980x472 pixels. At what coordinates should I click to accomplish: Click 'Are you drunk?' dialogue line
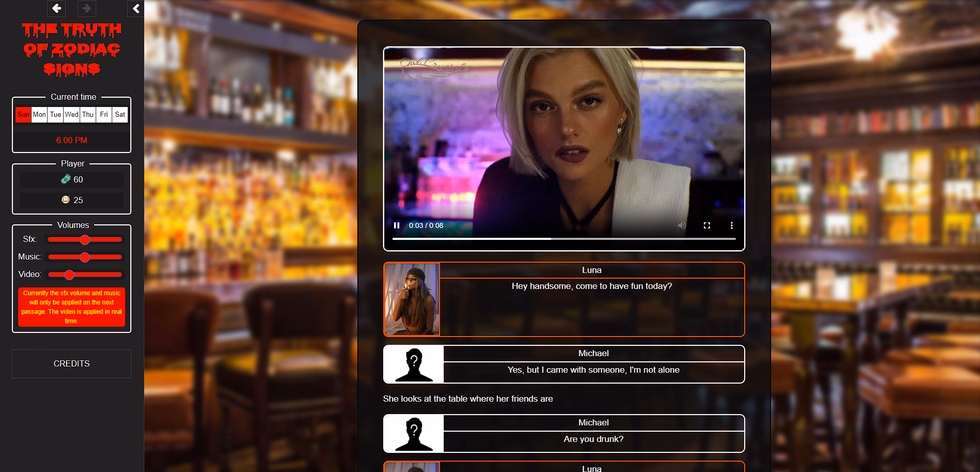click(x=593, y=439)
